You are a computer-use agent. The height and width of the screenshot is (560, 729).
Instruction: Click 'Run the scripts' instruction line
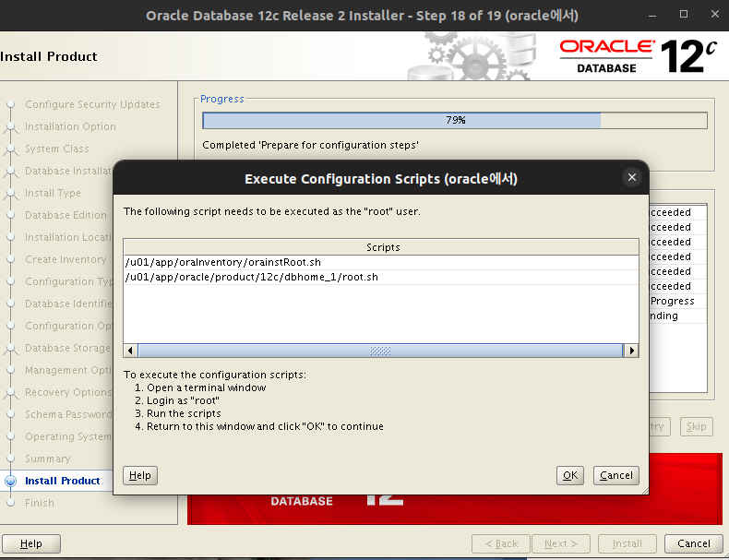point(177,413)
